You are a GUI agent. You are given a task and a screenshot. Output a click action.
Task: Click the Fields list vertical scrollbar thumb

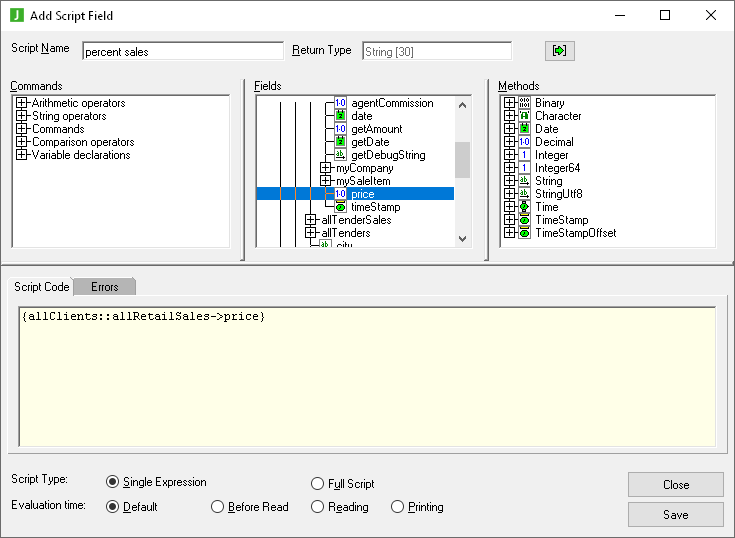click(x=462, y=160)
